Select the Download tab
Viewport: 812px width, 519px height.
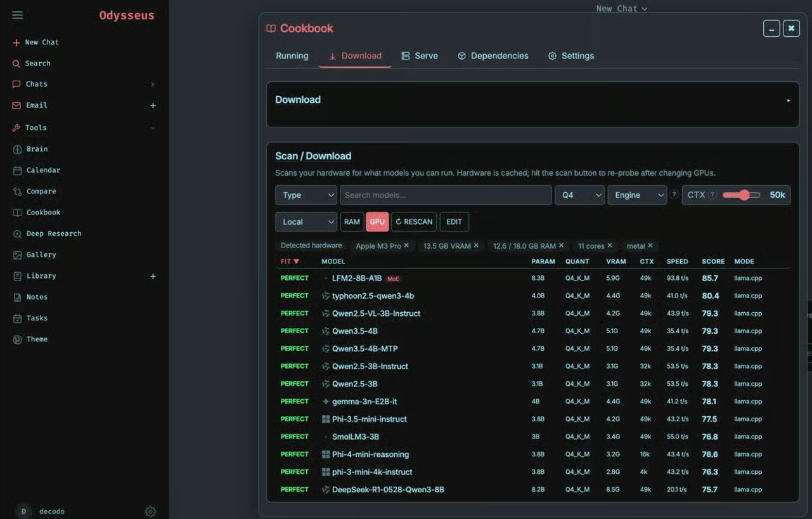point(355,56)
